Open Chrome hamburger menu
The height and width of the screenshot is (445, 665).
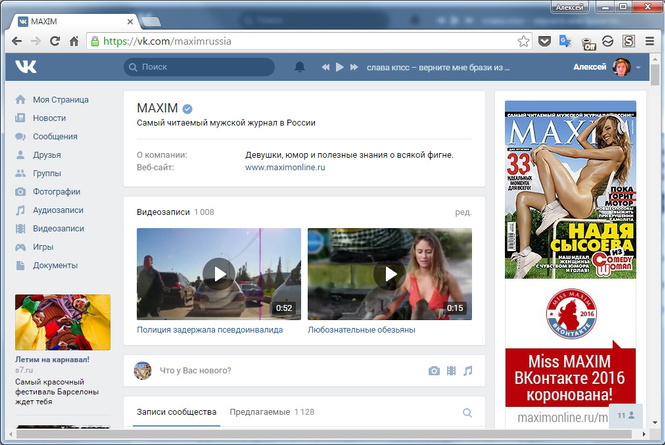click(x=649, y=41)
